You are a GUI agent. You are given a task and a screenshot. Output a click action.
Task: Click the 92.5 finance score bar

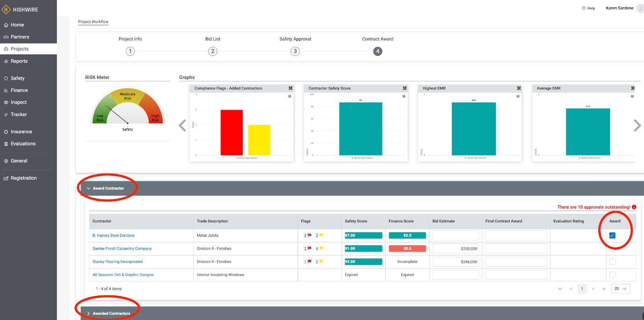point(407,236)
